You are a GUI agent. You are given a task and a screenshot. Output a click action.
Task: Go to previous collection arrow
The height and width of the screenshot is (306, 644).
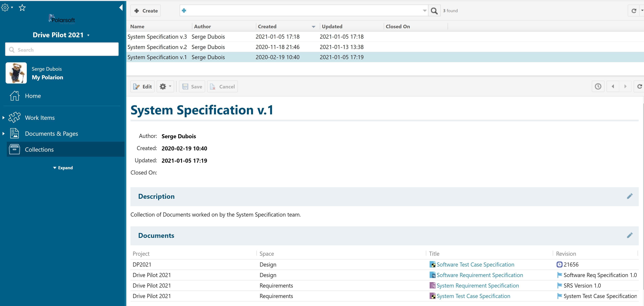(x=613, y=86)
